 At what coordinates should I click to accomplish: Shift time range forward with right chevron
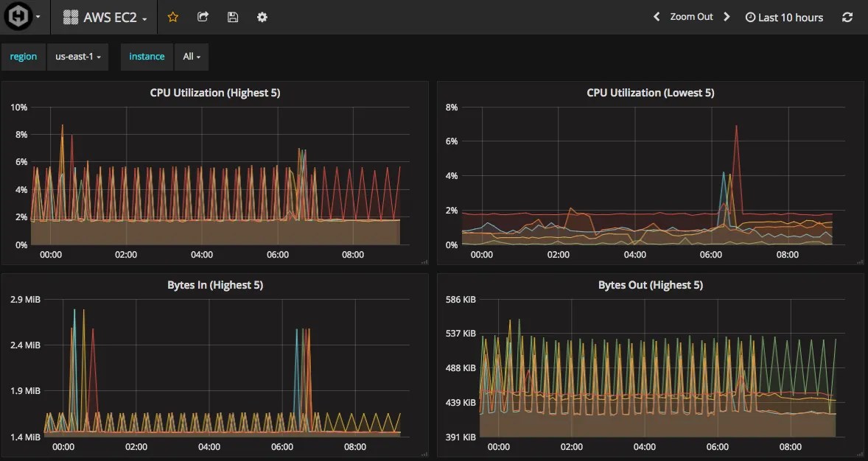pyautogui.click(x=727, y=16)
